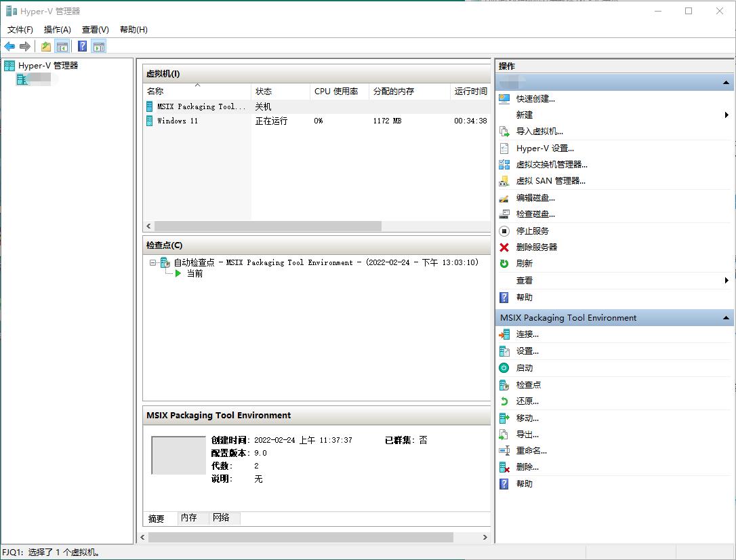This screenshot has width=736, height=560.
Task: Collapse the 自动检查点 tree node
Action: (x=152, y=262)
